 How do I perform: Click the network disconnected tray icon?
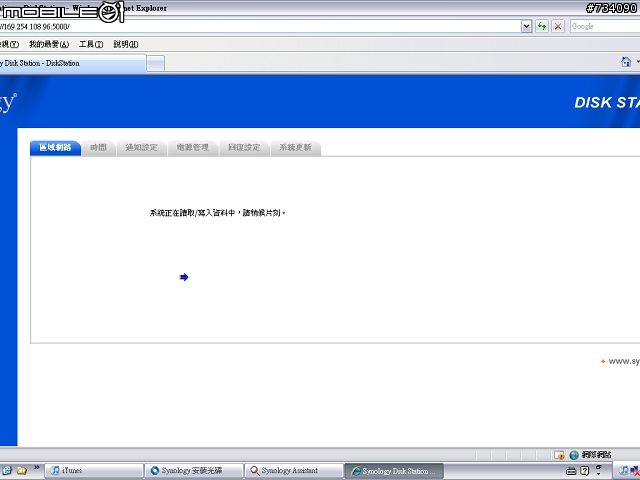635,471
